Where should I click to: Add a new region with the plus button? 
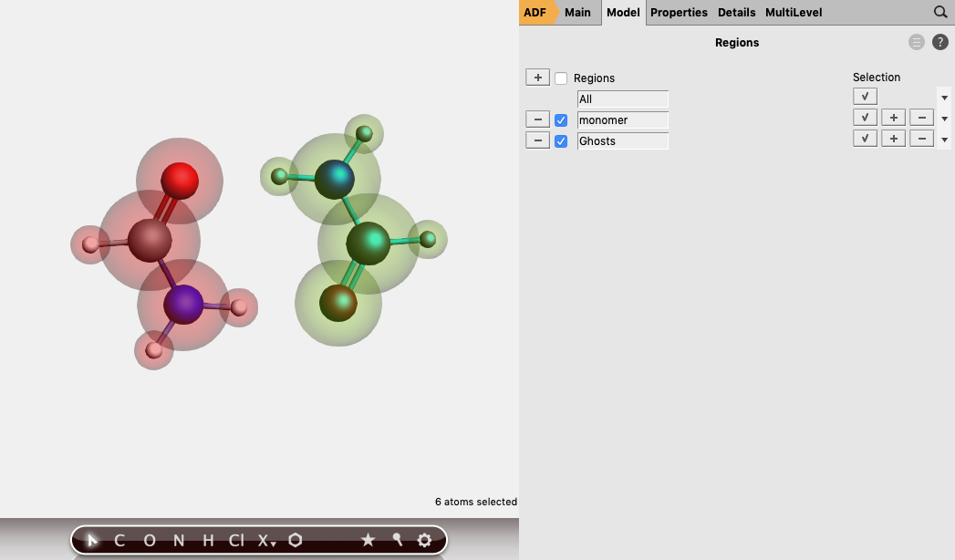[537, 77]
